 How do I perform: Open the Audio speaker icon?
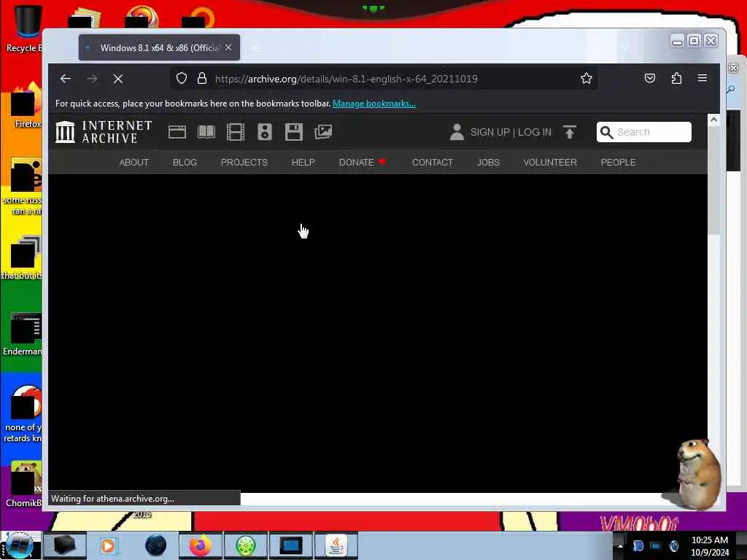265,132
